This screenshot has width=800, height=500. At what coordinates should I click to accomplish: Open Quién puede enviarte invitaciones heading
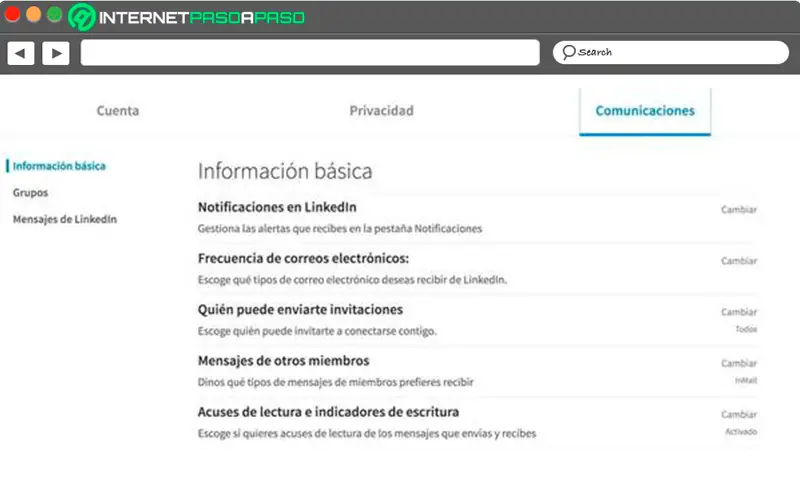[x=301, y=310]
